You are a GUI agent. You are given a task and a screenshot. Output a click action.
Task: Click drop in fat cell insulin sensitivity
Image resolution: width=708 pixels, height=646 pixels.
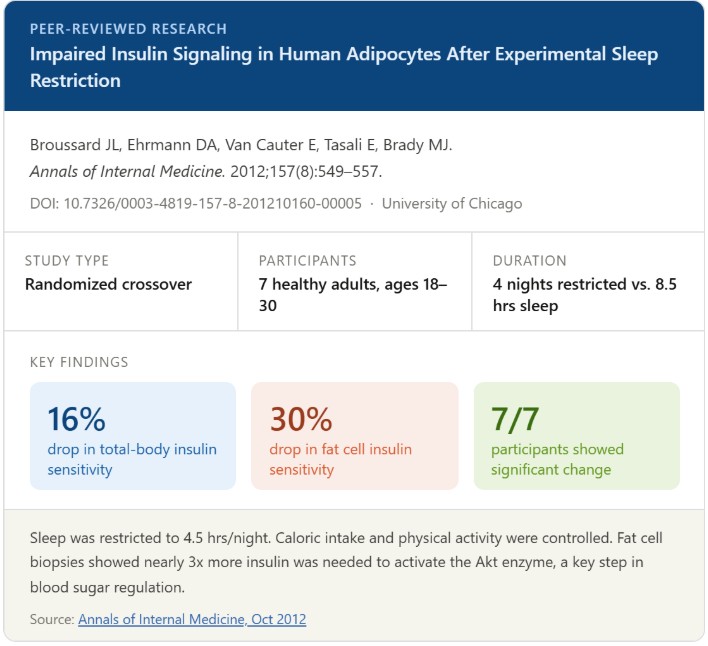pos(340,460)
